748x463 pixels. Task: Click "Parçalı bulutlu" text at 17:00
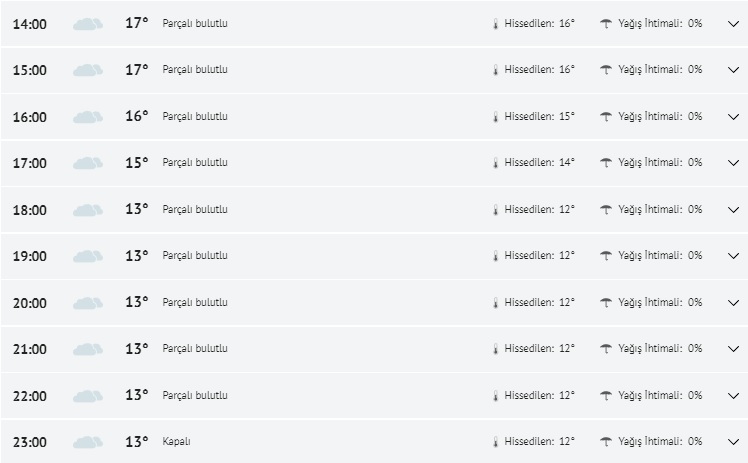point(195,163)
